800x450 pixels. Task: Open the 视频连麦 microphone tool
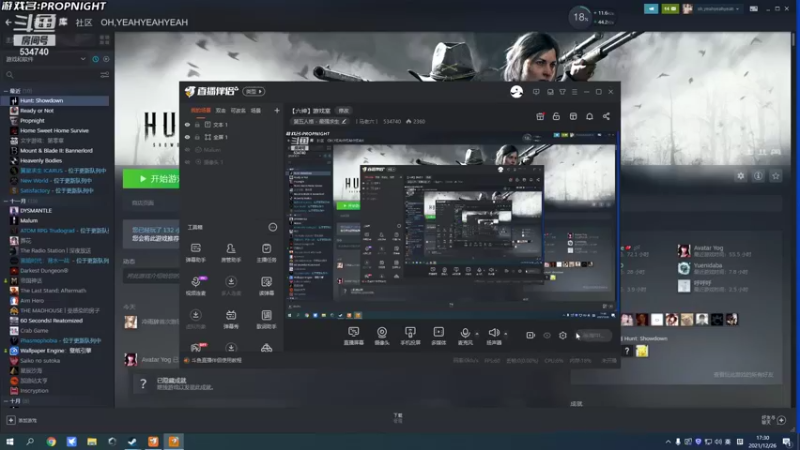195,286
